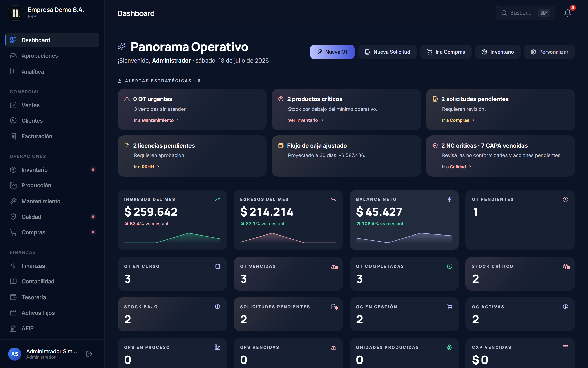Open Ventas section

pyautogui.click(x=52, y=105)
